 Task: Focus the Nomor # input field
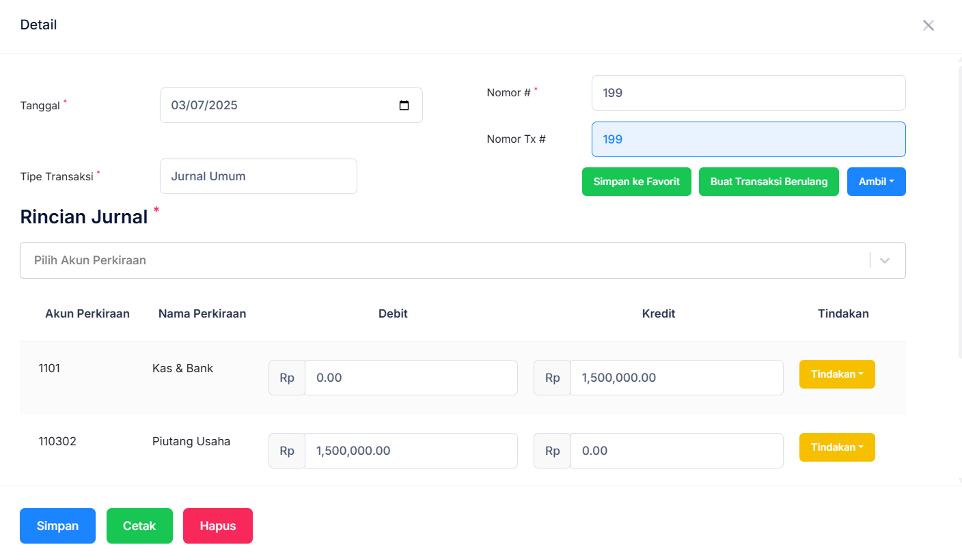pos(748,93)
